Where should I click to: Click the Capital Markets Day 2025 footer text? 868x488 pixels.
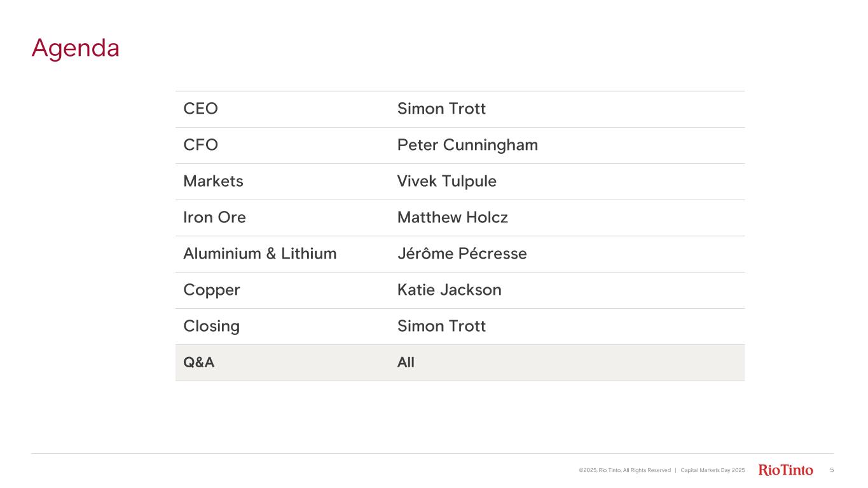coord(712,470)
